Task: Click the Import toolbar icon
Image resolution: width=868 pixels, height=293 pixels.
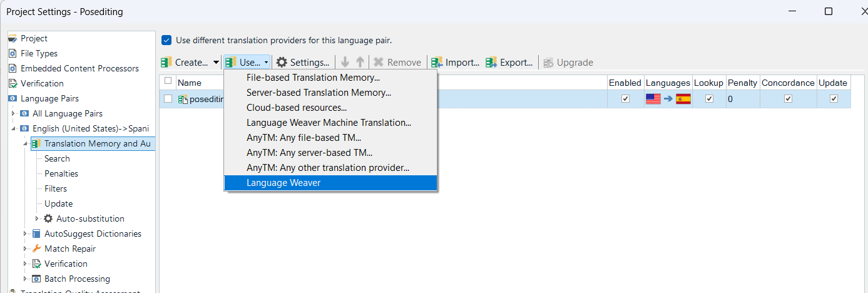Action: (x=437, y=62)
